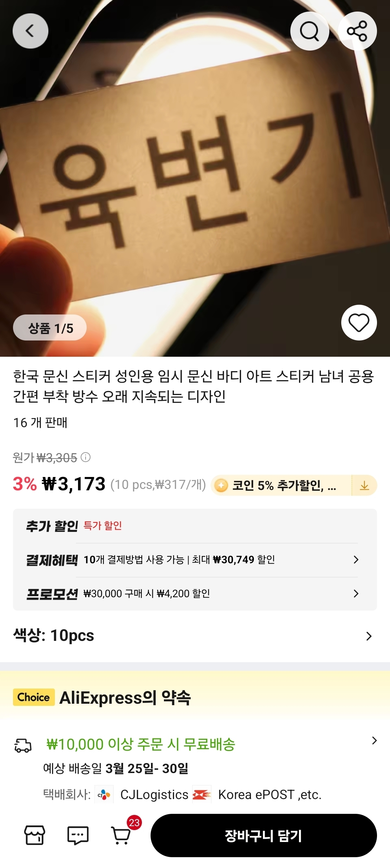This screenshot has height=868, width=390.
Task: Open the chat message icon
Action: (x=78, y=835)
